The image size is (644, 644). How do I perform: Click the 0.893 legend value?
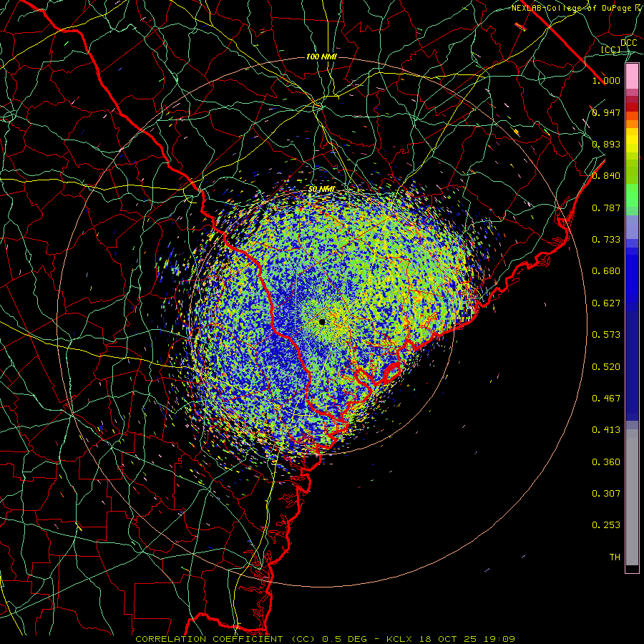point(606,144)
